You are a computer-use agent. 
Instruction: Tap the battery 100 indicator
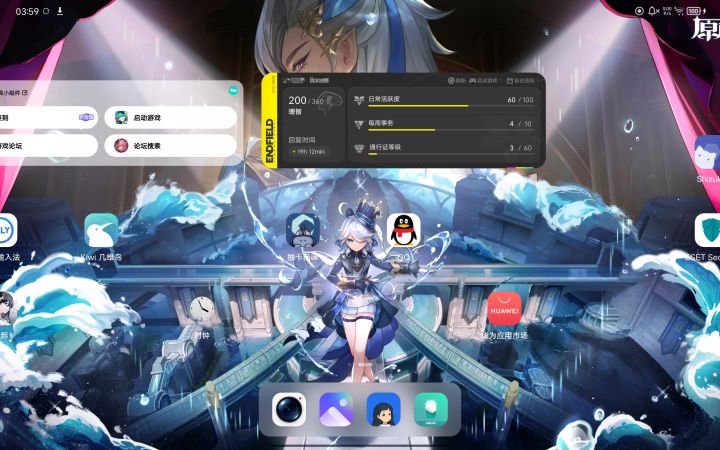[x=694, y=11]
